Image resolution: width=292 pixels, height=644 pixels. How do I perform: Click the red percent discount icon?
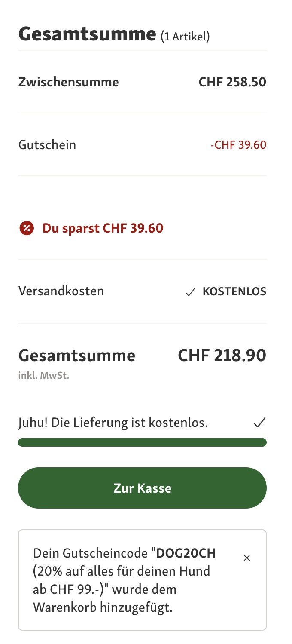pyautogui.click(x=27, y=228)
